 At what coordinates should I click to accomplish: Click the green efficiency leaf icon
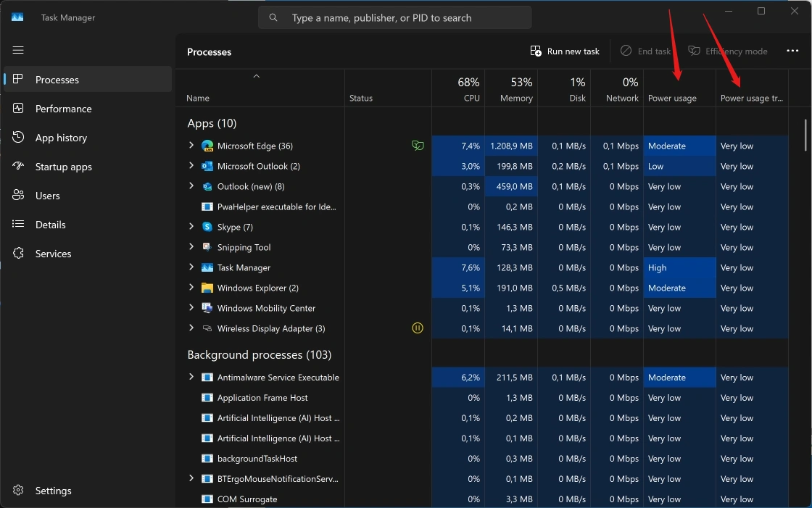coord(418,146)
